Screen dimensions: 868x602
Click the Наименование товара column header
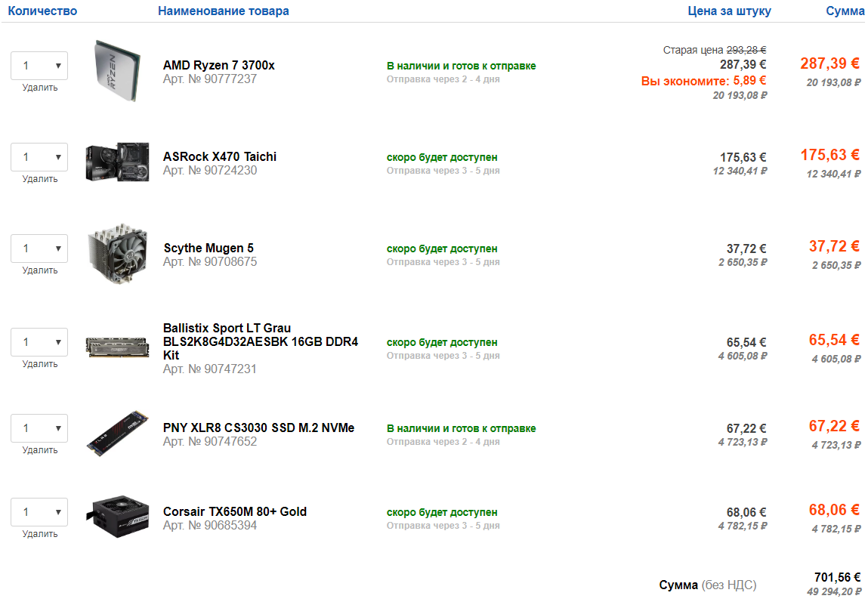[223, 11]
